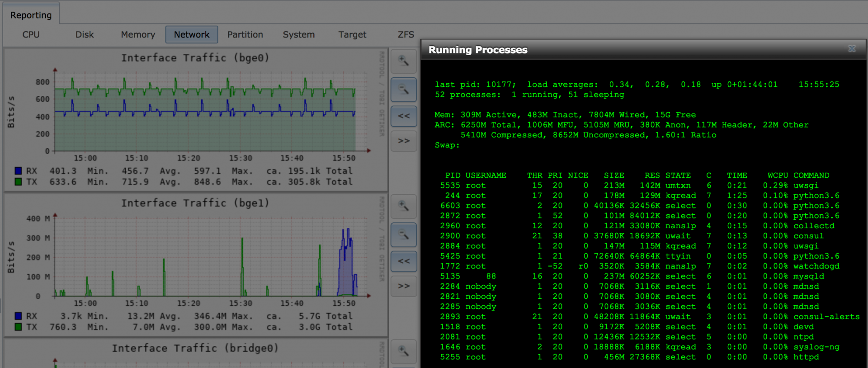The width and height of the screenshot is (868, 368).
Task: Switch to the Partition reporting tab
Action: [x=245, y=34]
